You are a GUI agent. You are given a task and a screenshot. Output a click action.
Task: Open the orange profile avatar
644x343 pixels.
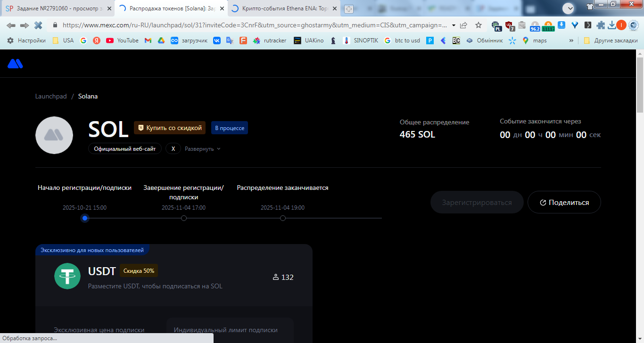[x=621, y=25]
